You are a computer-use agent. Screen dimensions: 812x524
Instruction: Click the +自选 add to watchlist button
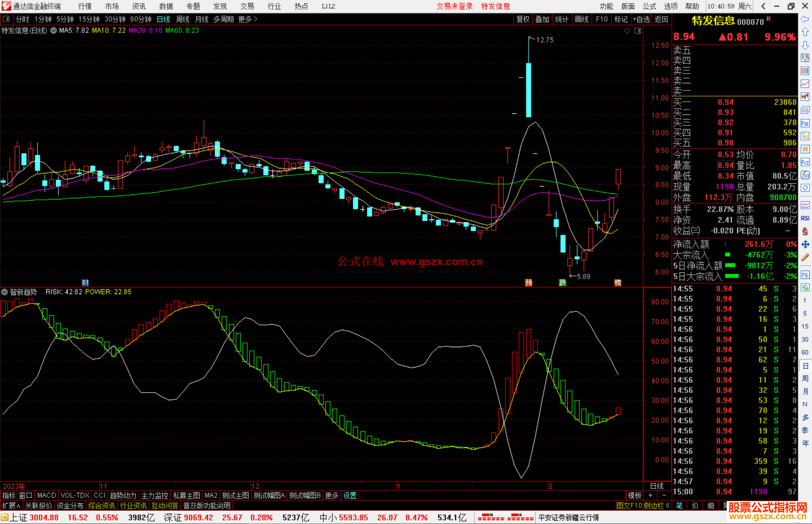641,19
